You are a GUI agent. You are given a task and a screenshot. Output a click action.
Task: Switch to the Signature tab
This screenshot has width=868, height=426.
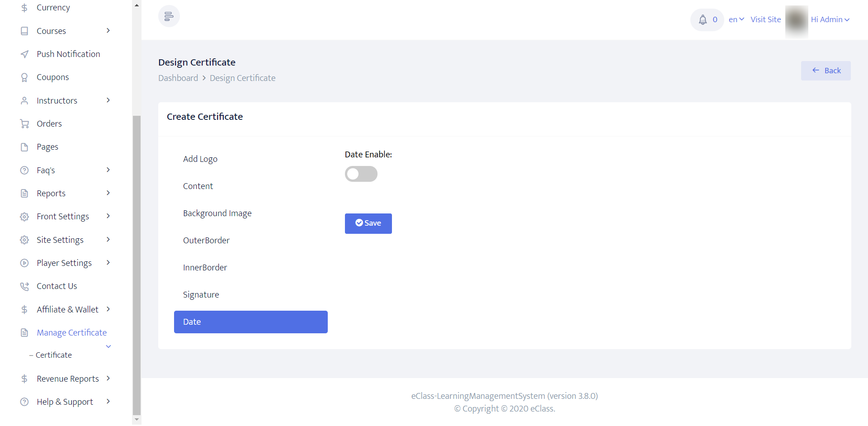[201, 295]
